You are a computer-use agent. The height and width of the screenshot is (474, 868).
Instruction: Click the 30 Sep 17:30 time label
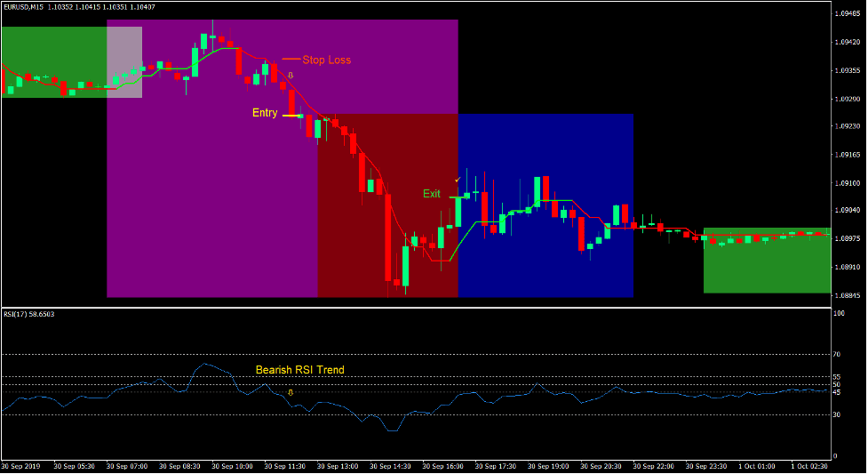[x=495, y=466]
